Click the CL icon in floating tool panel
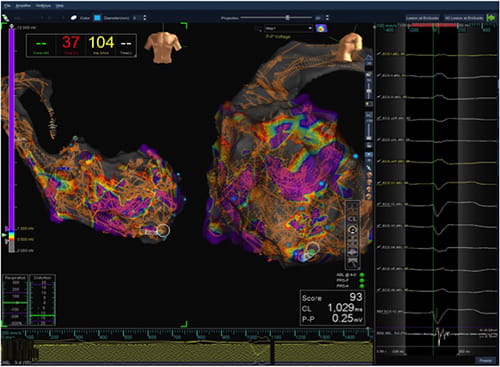Viewport: 500px width, 367px height. pos(353,219)
